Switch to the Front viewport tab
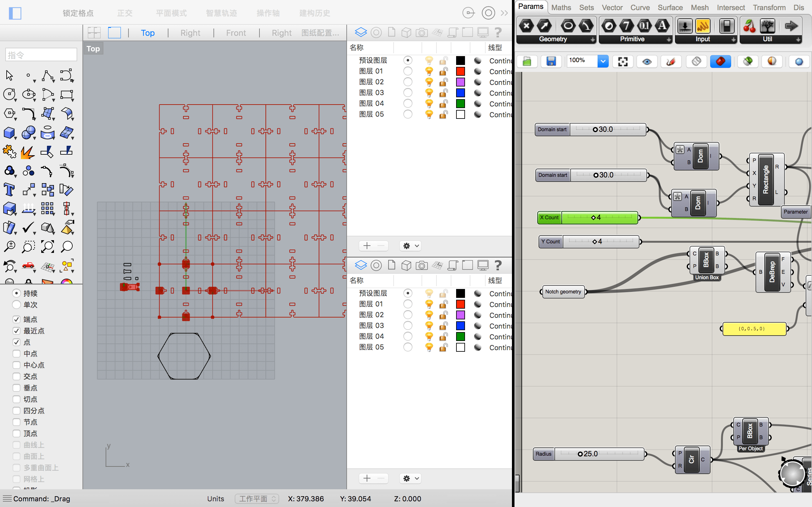 (x=236, y=33)
